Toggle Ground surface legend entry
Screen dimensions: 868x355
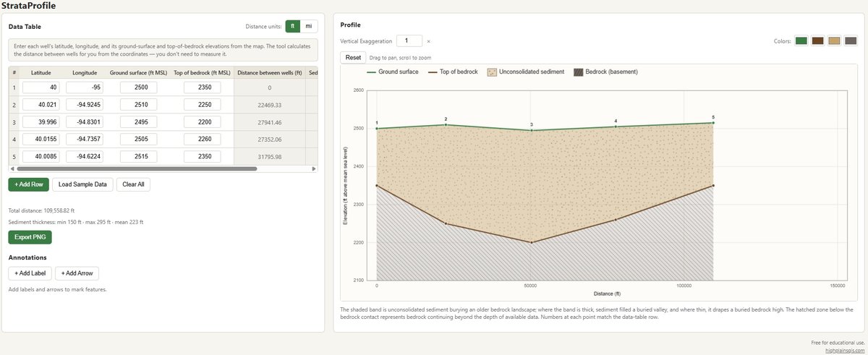[x=393, y=72]
